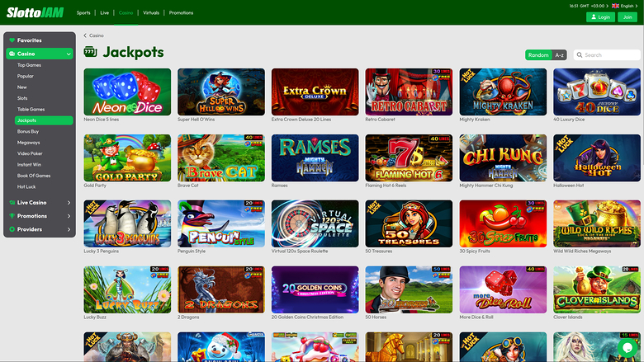The width and height of the screenshot is (644, 362).
Task: Open the Mighty Kraken game
Action: click(x=503, y=92)
